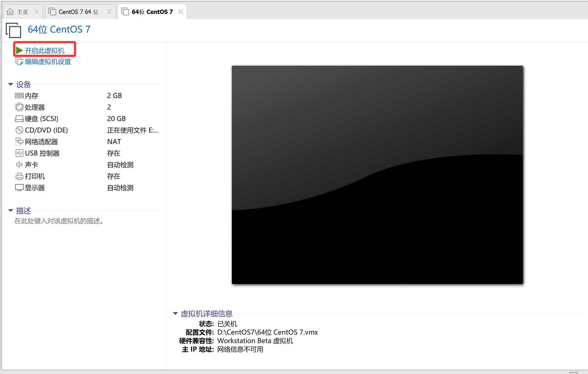Viewport: 588px width, 374px height.
Task: Click the display (显示器) monitor icon
Action: point(19,188)
